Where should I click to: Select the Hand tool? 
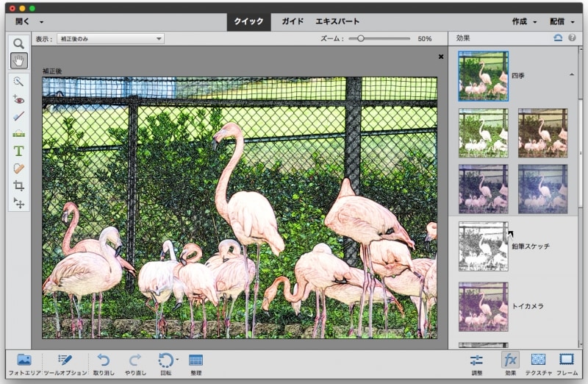tap(19, 60)
